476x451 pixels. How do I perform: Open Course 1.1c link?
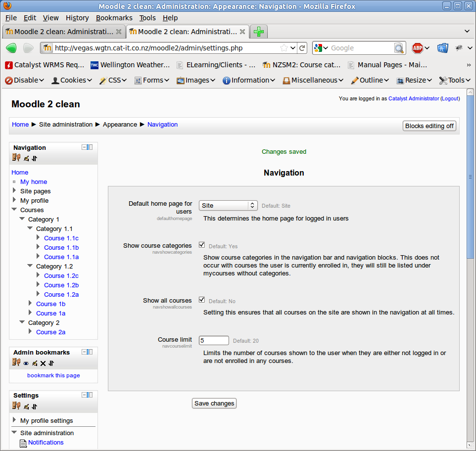(x=61, y=238)
